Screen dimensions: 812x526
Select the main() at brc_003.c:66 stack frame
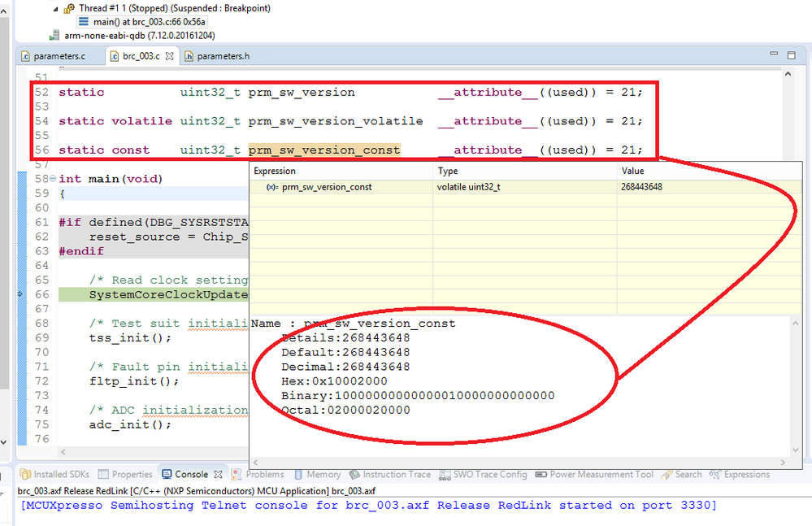point(142,22)
